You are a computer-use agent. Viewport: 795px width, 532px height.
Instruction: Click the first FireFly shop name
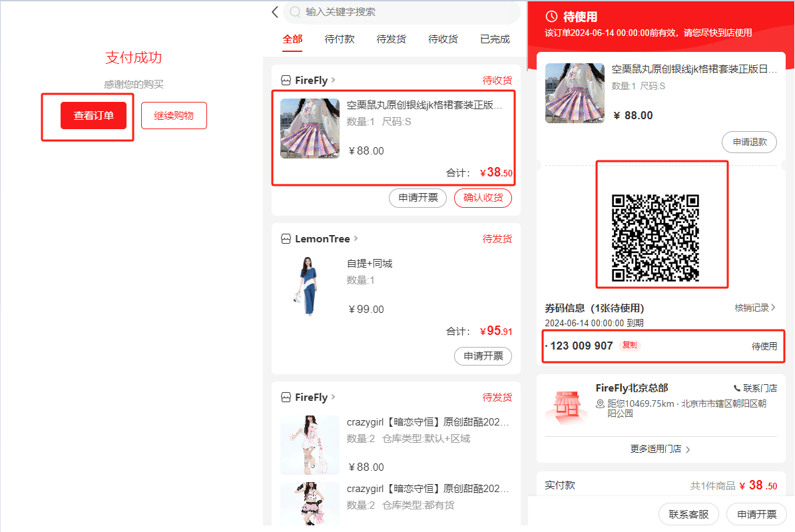point(312,80)
